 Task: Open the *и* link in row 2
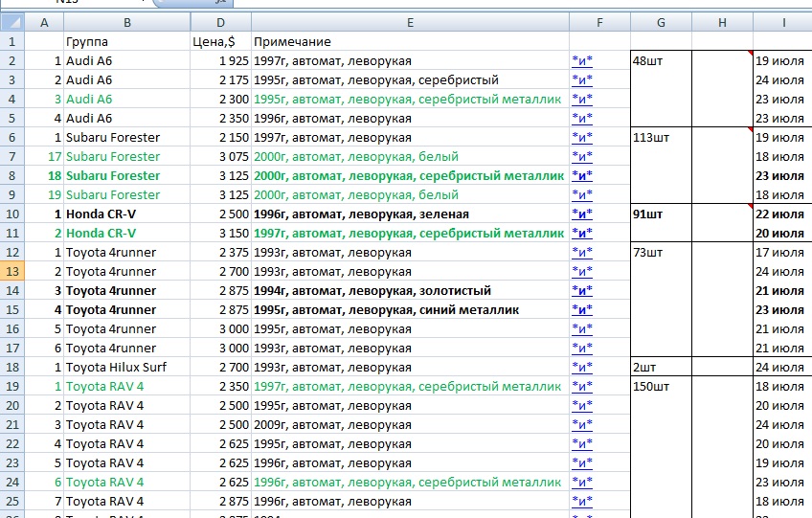[x=582, y=60]
